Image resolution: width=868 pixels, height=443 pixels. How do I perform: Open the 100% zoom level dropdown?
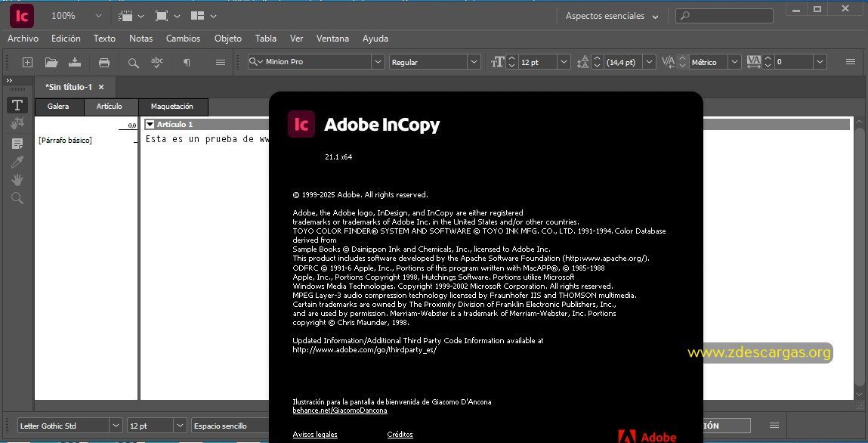(x=98, y=16)
